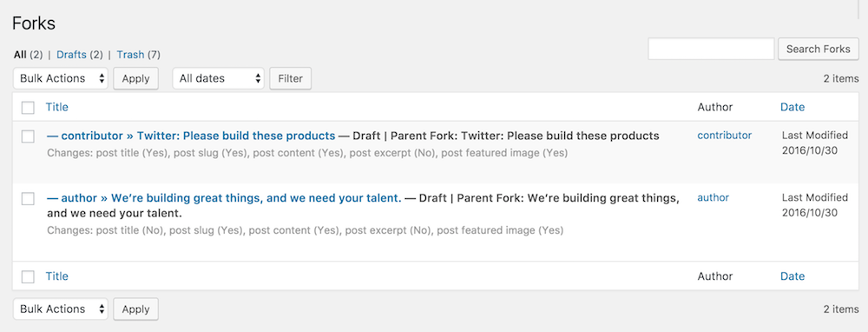Sort by the bottom Title column footer
Screen dimensions: 868x332
tap(57, 276)
